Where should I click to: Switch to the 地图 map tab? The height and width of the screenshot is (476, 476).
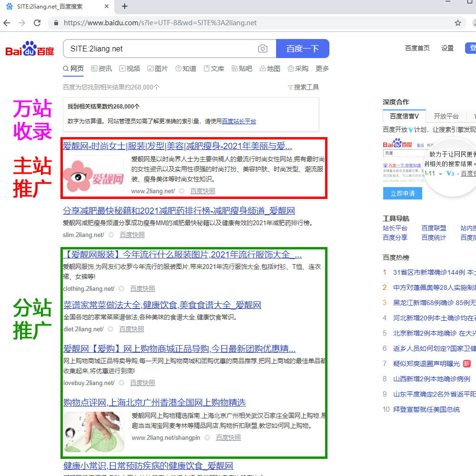click(270, 69)
